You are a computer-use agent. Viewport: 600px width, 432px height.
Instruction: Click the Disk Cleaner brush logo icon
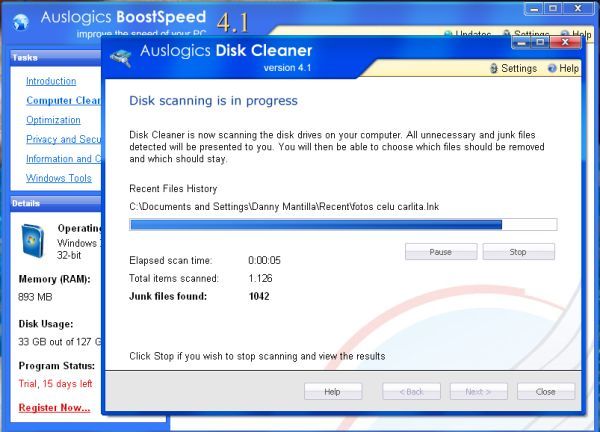(121, 58)
